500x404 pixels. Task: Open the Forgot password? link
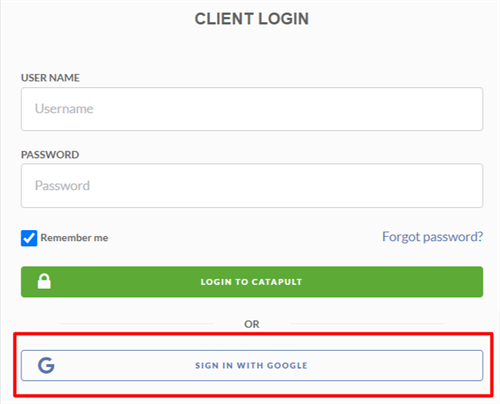coord(432,237)
